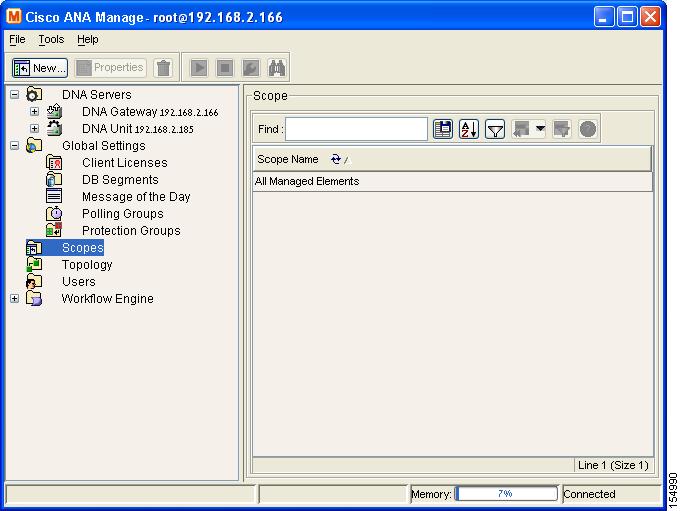This screenshot has height=511, width=680.
Task: Select the Topology tree item
Action: click(87, 265)
